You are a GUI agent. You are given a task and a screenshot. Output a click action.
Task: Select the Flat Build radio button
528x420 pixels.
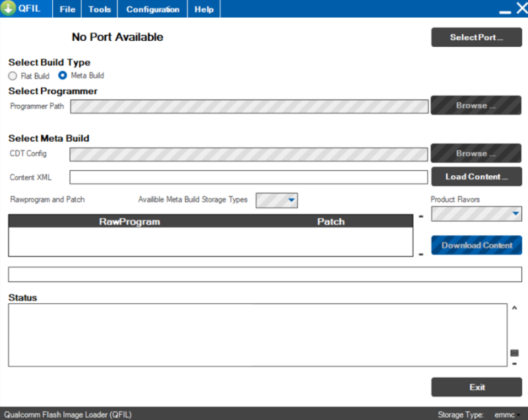point(13,76)
